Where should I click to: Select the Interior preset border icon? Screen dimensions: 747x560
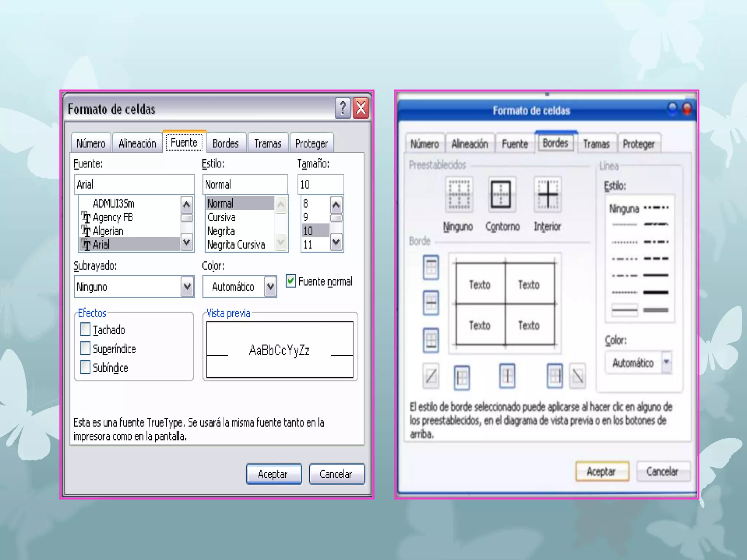coord(547,195)
